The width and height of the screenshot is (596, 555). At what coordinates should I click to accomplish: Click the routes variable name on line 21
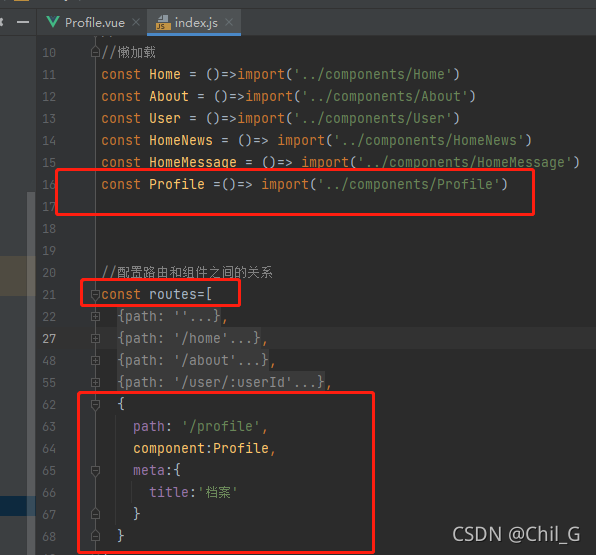173,294
